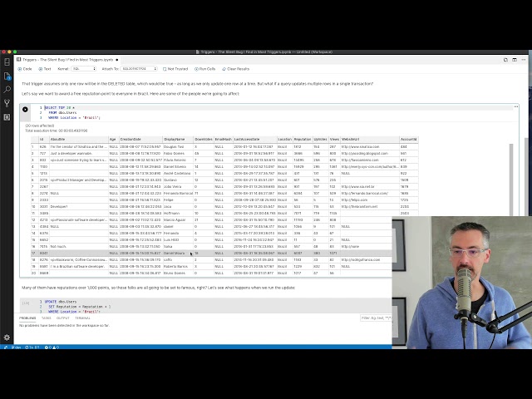The height and width of the screenshot is (399, 532).
Task: Select the Felipe display name cell
Action: pyautogui.click(x=178, y=199)
